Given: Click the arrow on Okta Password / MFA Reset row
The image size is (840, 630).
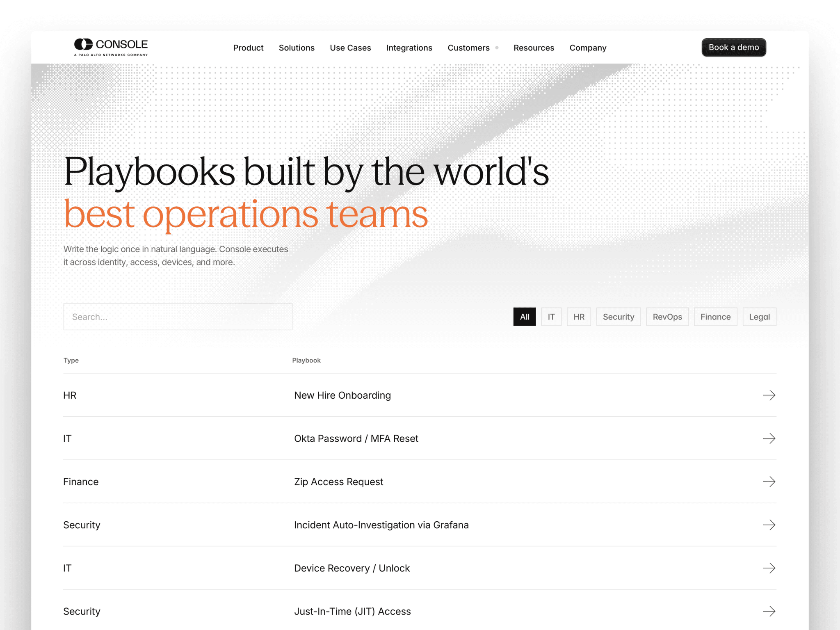Looking at the screenshot, I should [x=769, y=438].
